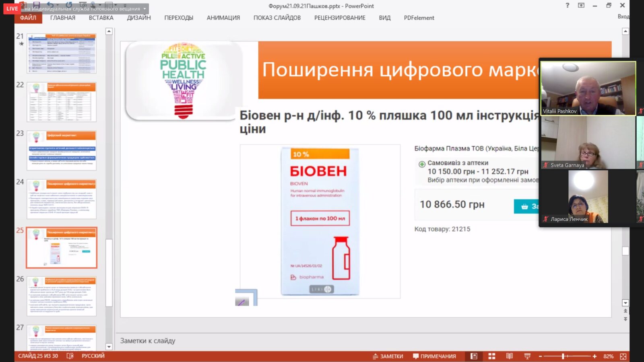Screen dimensions: 644x362
Task: Select slide 22 thumbnail
Action: 62,102
